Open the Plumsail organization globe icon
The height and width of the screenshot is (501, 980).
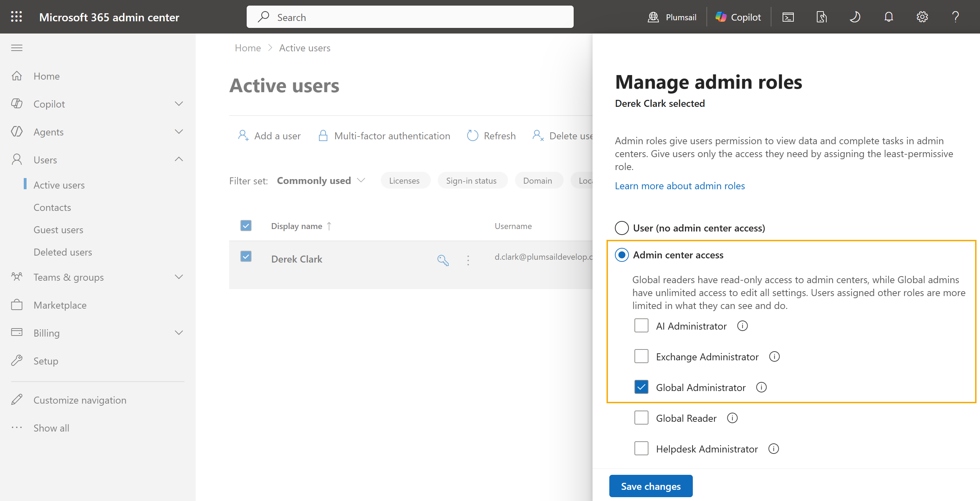pos(653,17)
